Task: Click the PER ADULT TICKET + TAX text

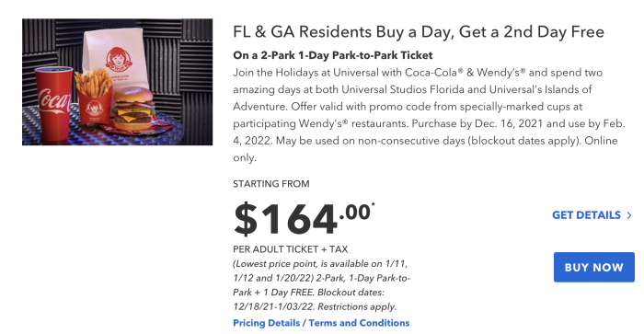Action: pos(291,249)
